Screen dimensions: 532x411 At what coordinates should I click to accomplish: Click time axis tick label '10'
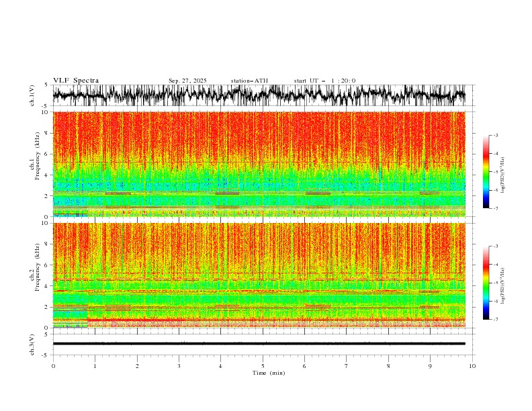point(472,366)
